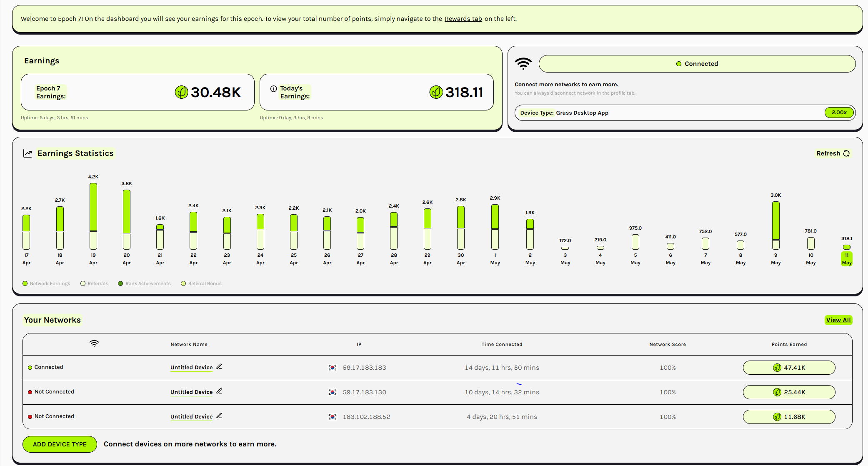Viewport: 868px width, 466px height.
Task: Click the 47.41K points earned badge
Action: pos(789,368)
